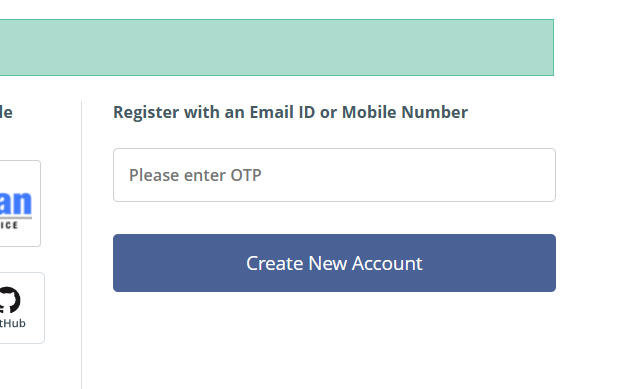Screen dimensions: 627x389
Task: Focus the 'Please enter OTP' field
Action: (x=334, y=175)
